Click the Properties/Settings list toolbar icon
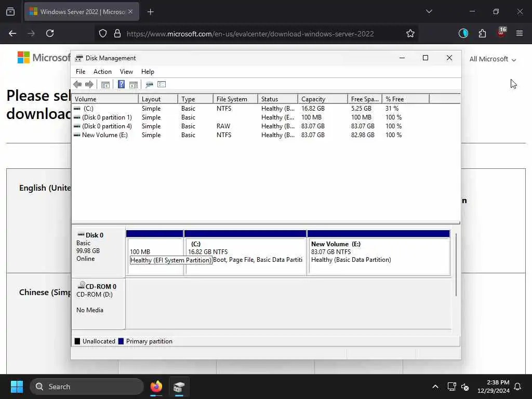 (x=162, y=85)
